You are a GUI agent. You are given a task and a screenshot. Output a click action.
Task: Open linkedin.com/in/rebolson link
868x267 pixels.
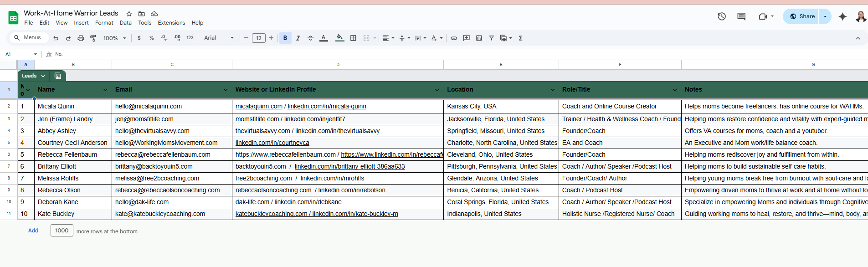coord(352,190)
